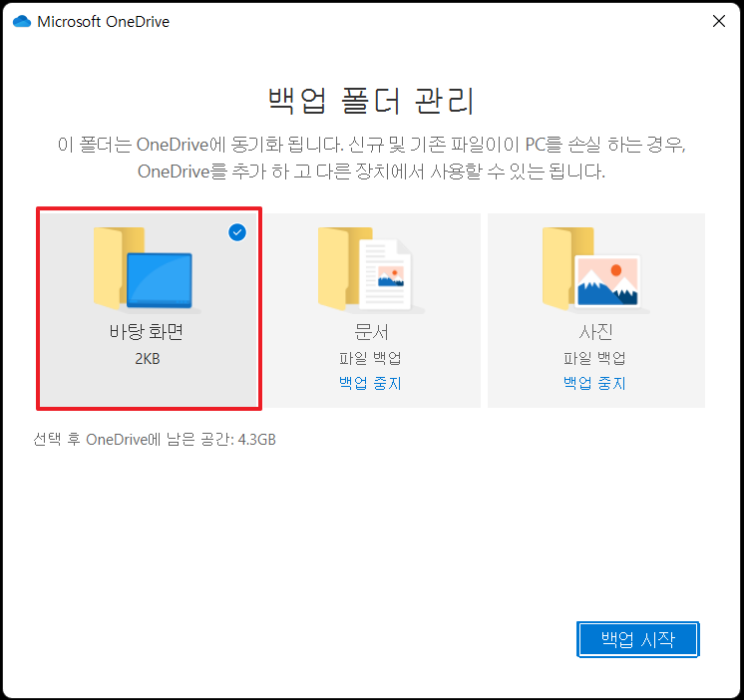Click 파일 백업 status under 사진
The height and width of the screenshot is (700, 744).
(594, 358)
